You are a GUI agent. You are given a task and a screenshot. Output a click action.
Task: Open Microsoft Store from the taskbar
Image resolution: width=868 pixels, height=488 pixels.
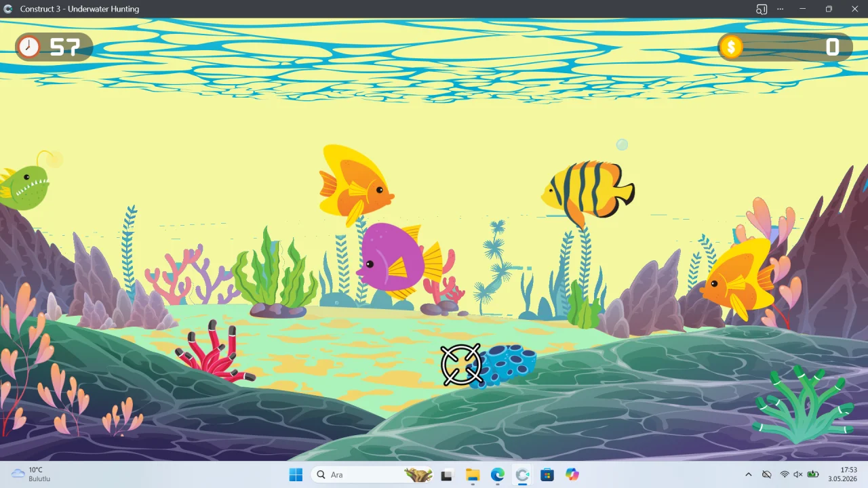(x=547, y=475)
